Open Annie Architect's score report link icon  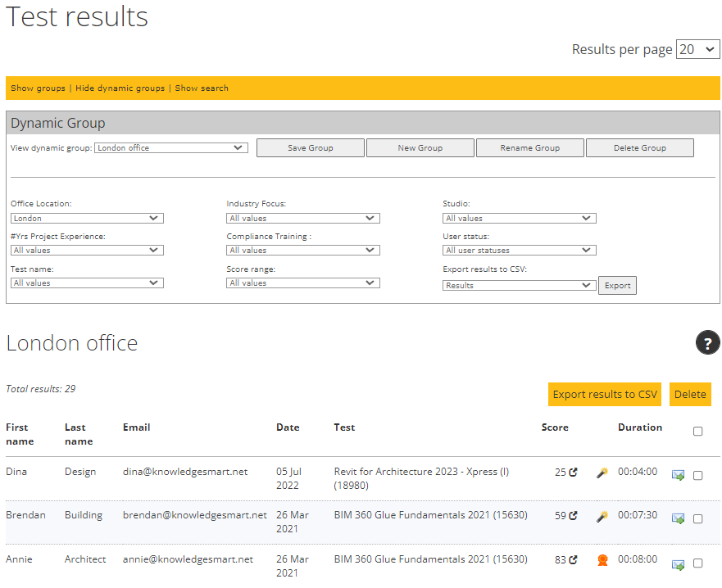click(x=574, y=559)
